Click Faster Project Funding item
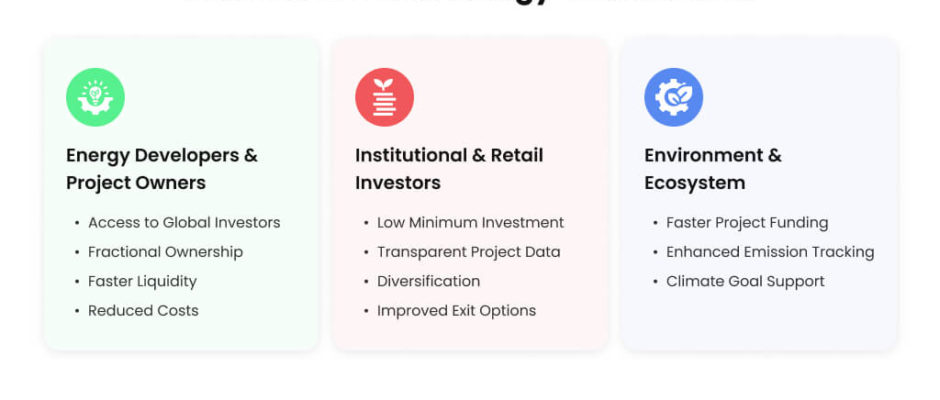 [747, 223]
